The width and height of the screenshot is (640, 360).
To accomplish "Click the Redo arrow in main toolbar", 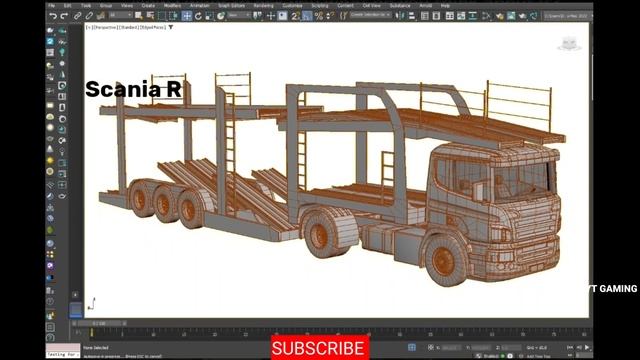I will pyautogui.click(x=64, y=16).
